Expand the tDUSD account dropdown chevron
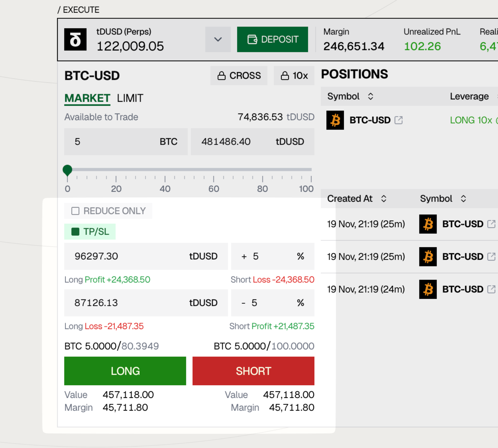Screen dimensions: 498x448 (218, 40)
